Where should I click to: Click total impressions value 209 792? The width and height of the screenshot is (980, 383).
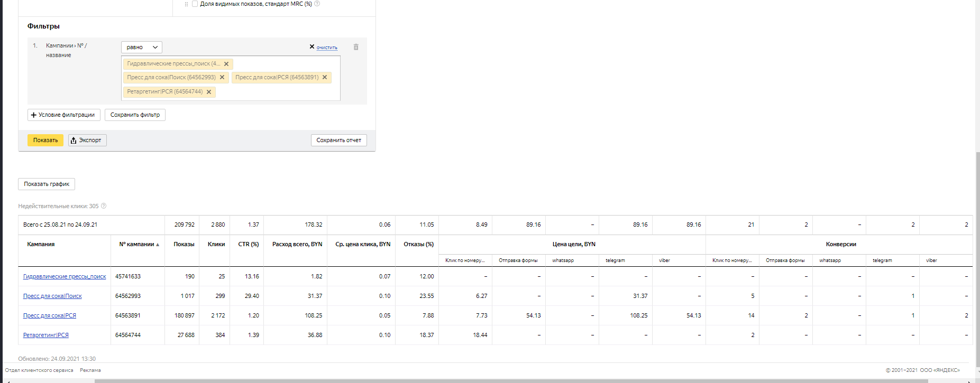point(185,225)
